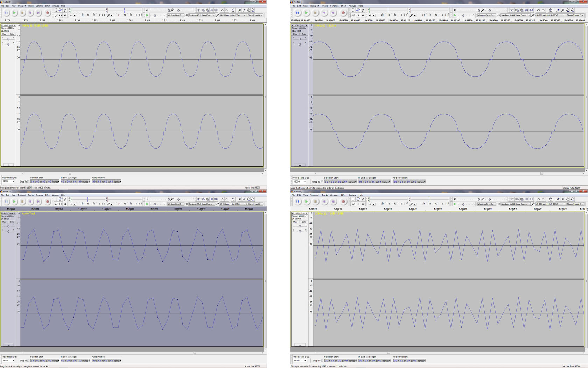The image size is (588, 368).
Task: Click the Zoom In icon
Action: tap(240, 10)
